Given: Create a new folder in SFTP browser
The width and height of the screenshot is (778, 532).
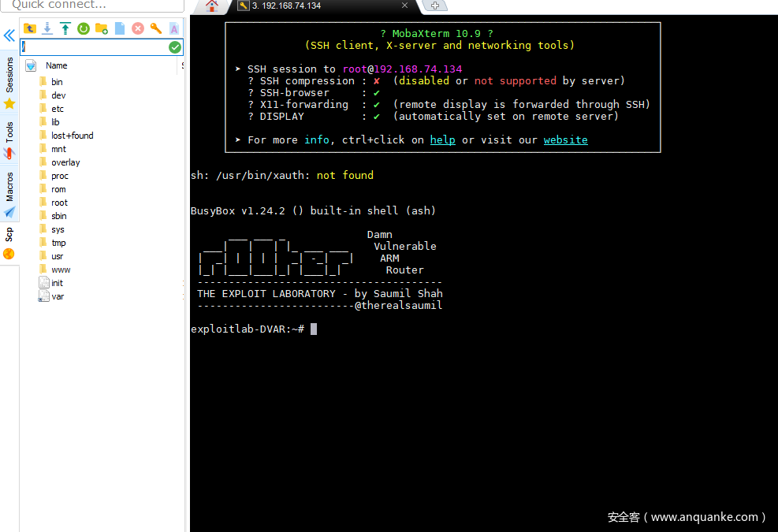Looking at the screenshot, I should click(x=102, y=28).
